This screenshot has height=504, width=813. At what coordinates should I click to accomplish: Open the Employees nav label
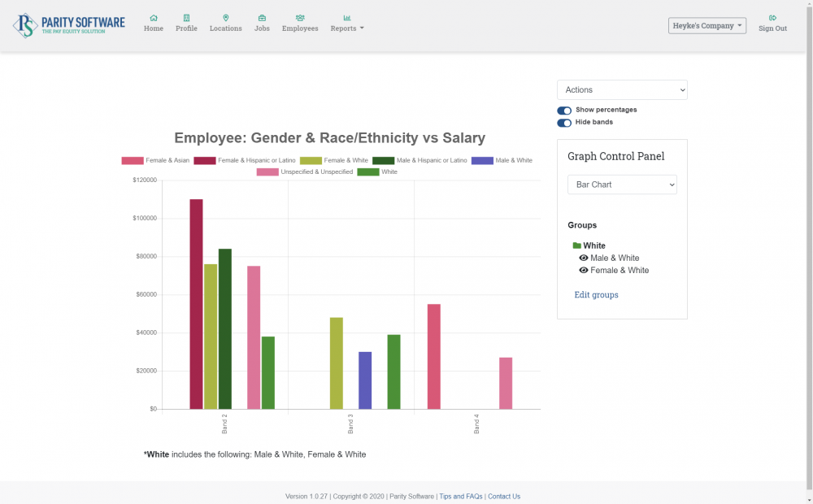300,28
